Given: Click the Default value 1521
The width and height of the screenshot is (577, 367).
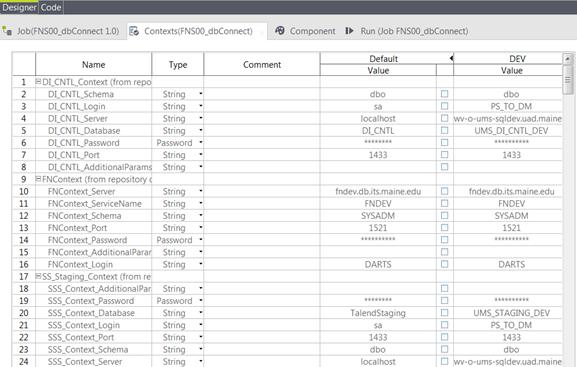Looking at the screenshot, I should tap(378, 228).
